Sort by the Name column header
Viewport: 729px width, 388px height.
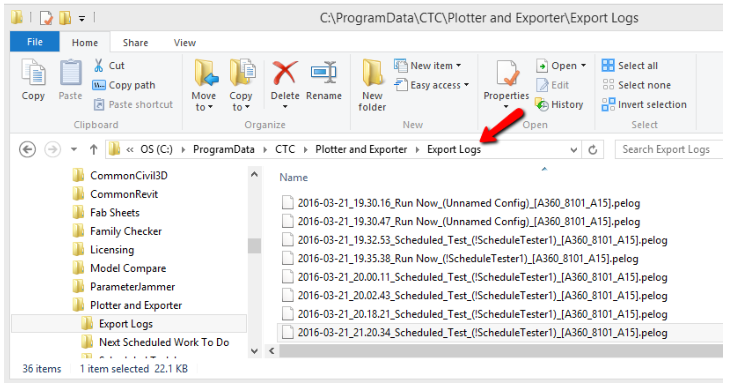coord(293,178)
